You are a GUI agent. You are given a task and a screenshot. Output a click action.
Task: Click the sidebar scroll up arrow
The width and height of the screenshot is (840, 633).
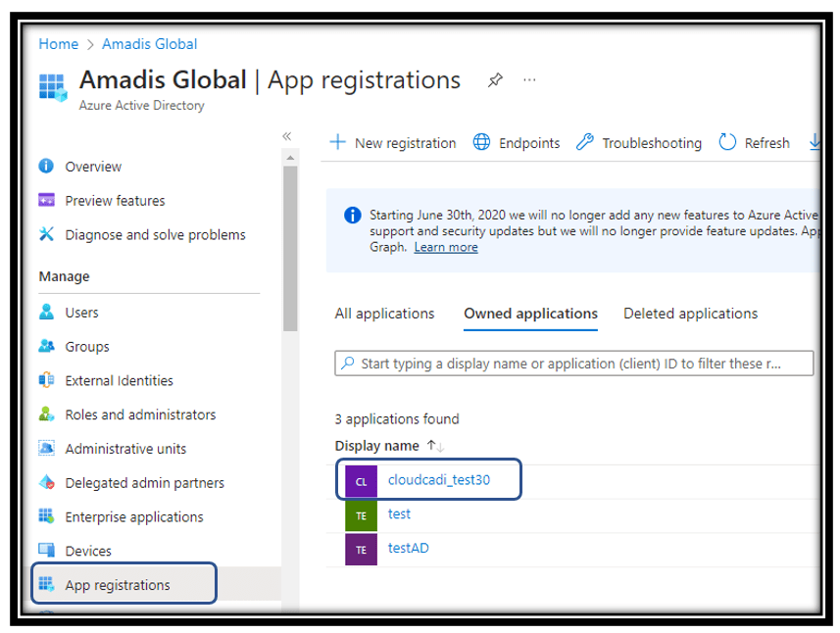point(290,158)
